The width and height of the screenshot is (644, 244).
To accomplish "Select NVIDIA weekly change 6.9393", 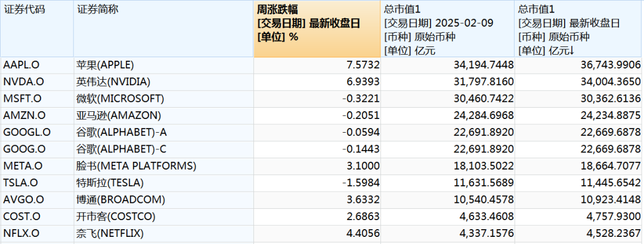I will pos(364,82).
